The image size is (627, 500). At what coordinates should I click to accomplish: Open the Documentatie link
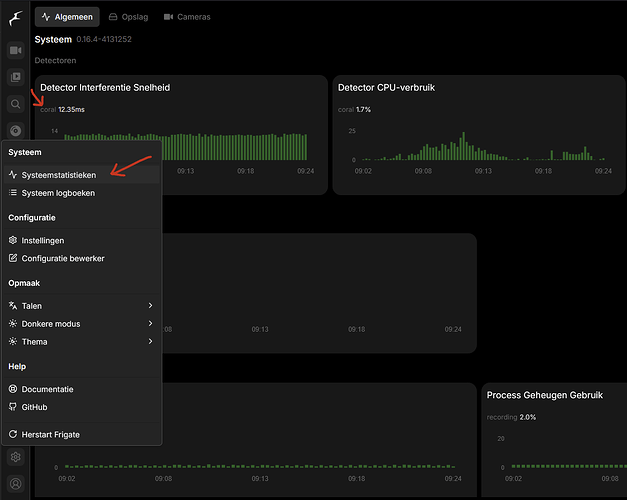(47, 389)
